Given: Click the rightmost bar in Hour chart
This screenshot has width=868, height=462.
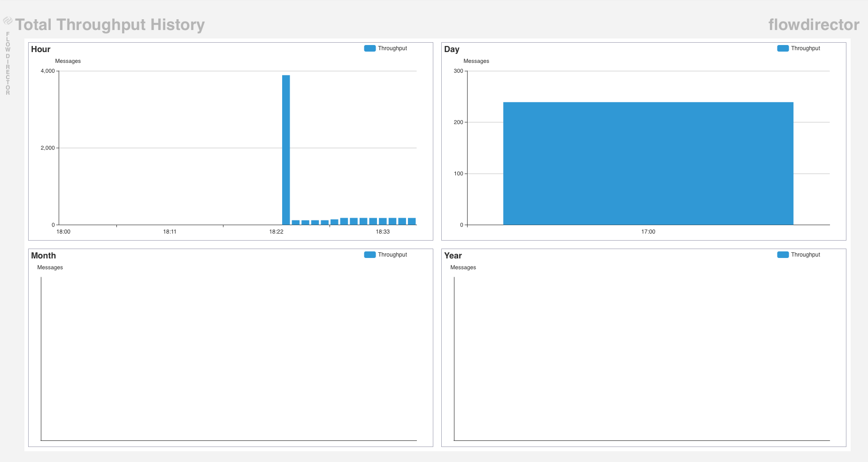Looking at the screenshot, I should tap(412, 221).
